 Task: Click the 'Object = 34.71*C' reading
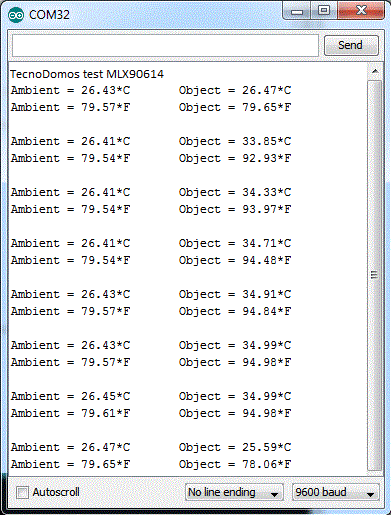[235, 243]
